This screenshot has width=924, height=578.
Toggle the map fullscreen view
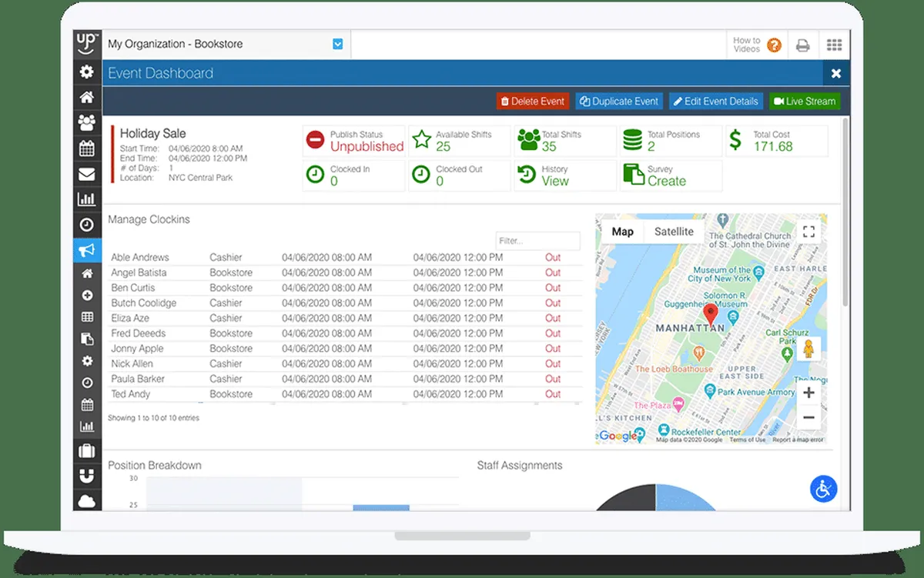808,232
